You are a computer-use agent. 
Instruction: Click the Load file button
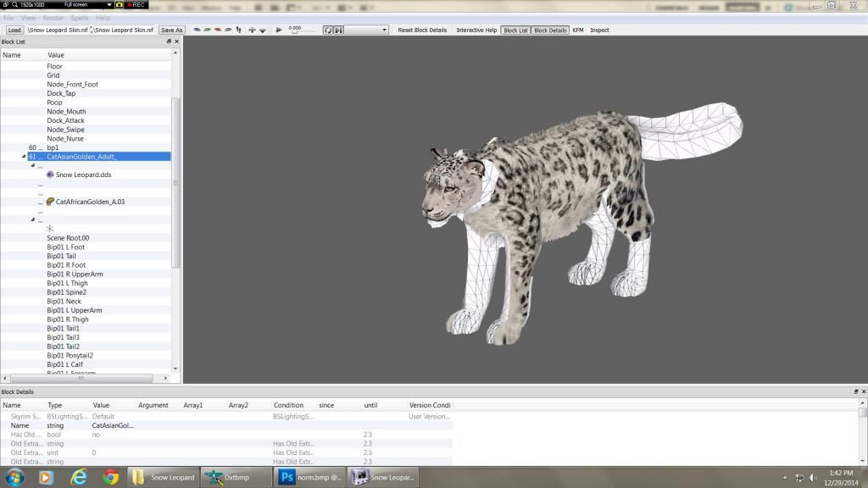pyautogui.click(x=14, y=30)
